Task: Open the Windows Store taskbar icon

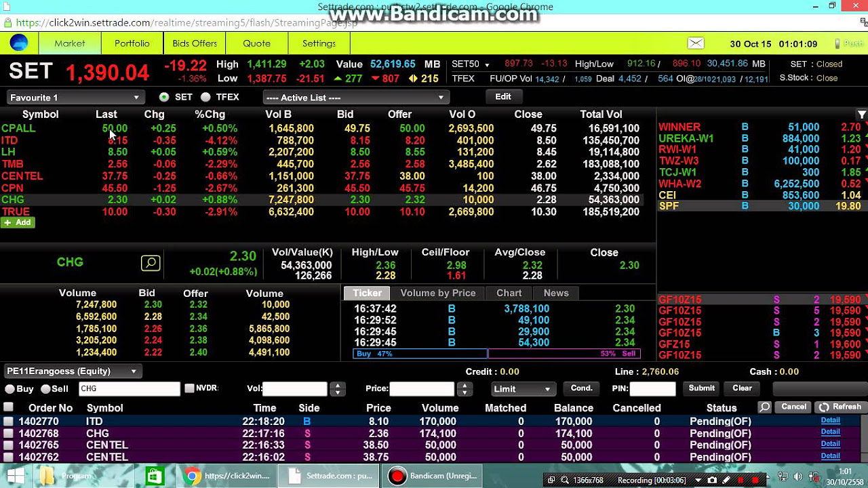Action: (x=155, y=476)
